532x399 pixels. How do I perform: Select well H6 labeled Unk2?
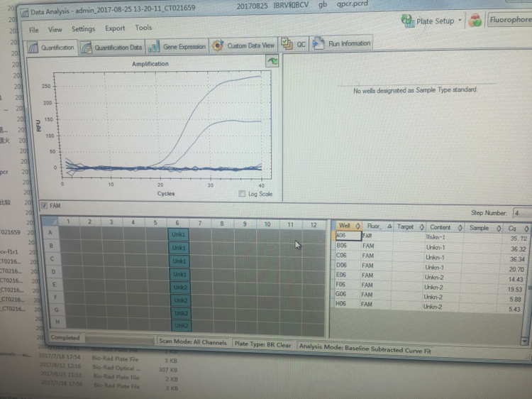click(182, 326)
